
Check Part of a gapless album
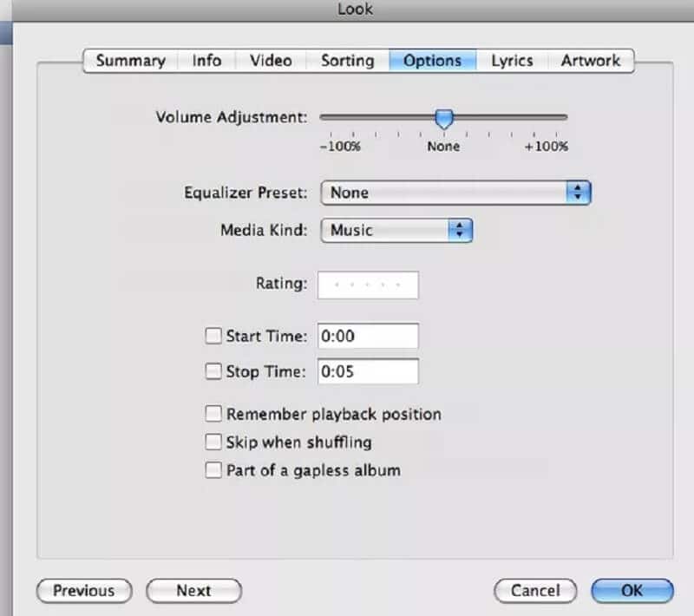click(x=213, y=470)
